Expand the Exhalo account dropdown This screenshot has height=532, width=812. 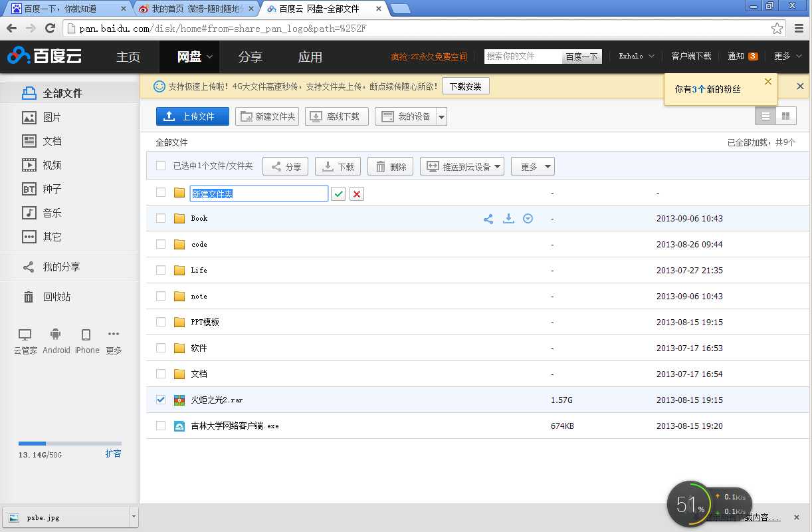(635, 57)
